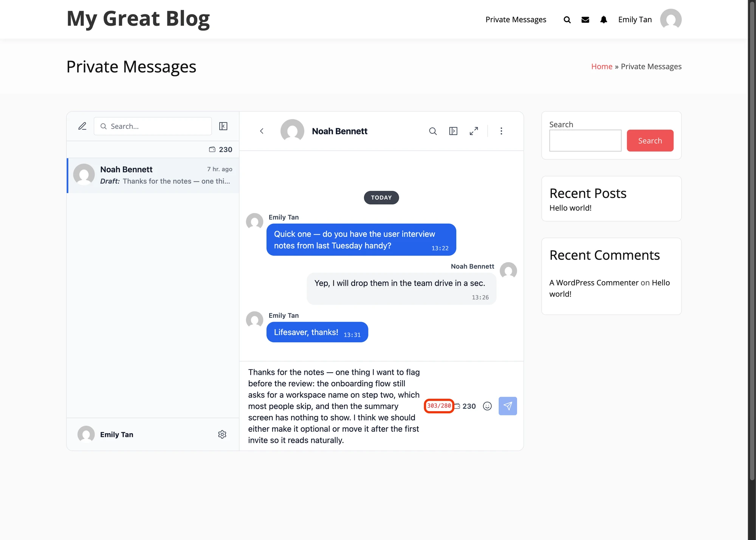Screen dimensions: 756x540
Task: Click the compose new message pencil icon
Action: (82, 126)
